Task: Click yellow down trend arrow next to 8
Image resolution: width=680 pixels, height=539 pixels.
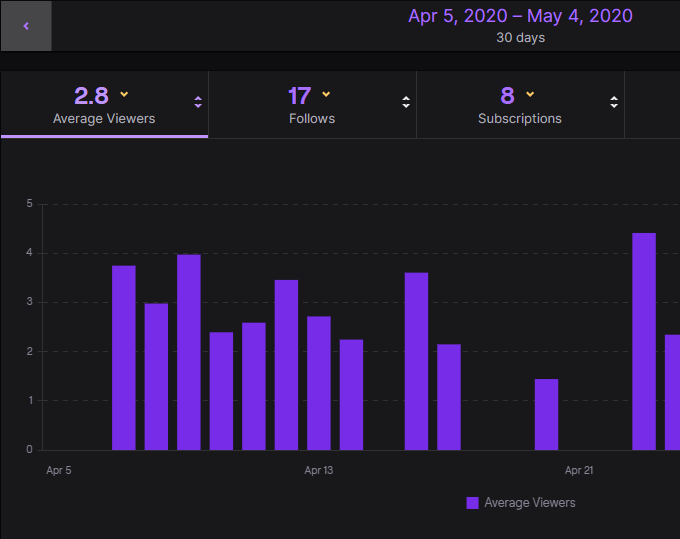Action: (530, 94)
